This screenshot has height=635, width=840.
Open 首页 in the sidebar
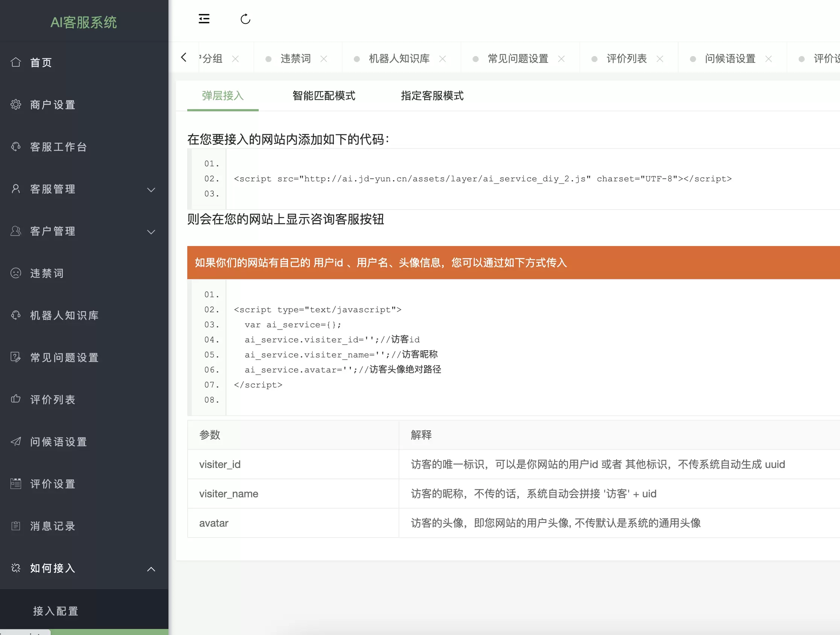[x=84, y=62]
